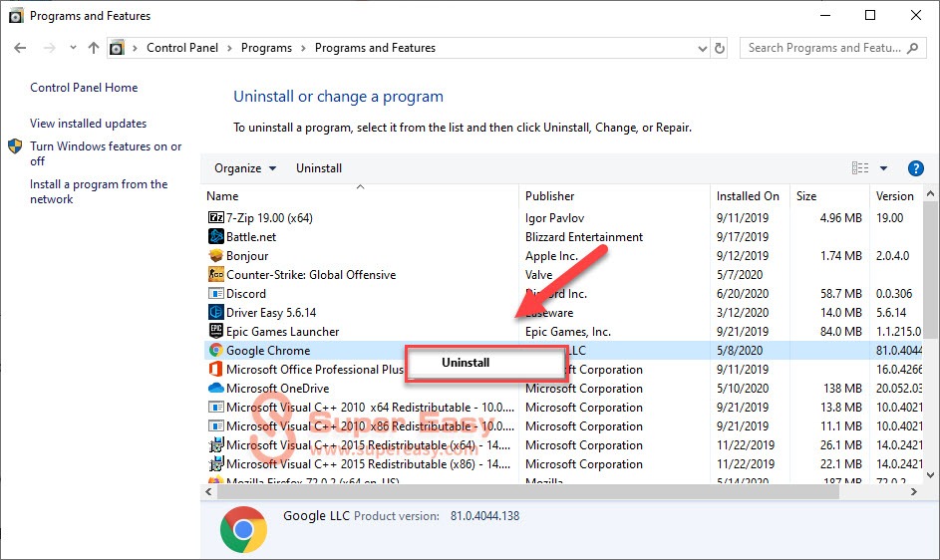
Task: Click the large Chrome logo in details pane
Action: pos(243,529)
